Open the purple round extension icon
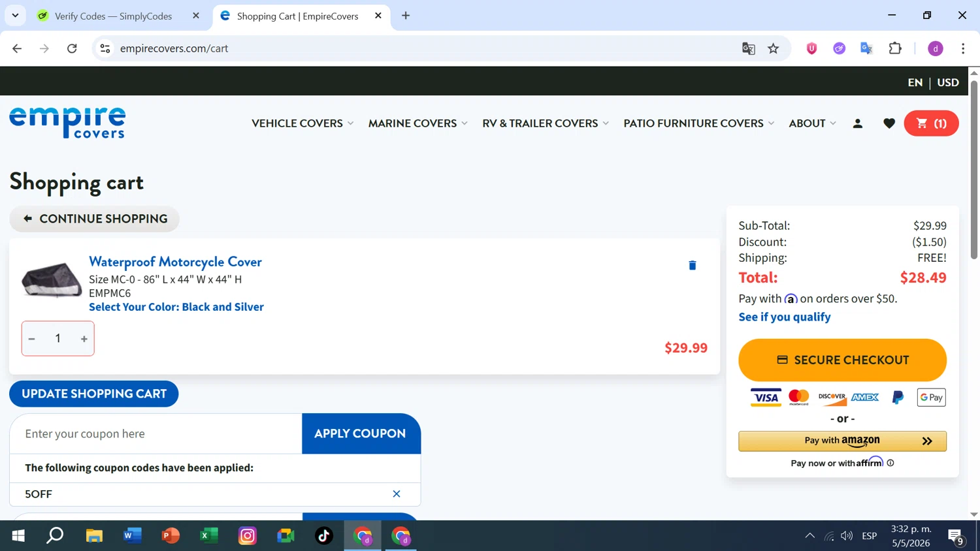 [x=840, y=48]
